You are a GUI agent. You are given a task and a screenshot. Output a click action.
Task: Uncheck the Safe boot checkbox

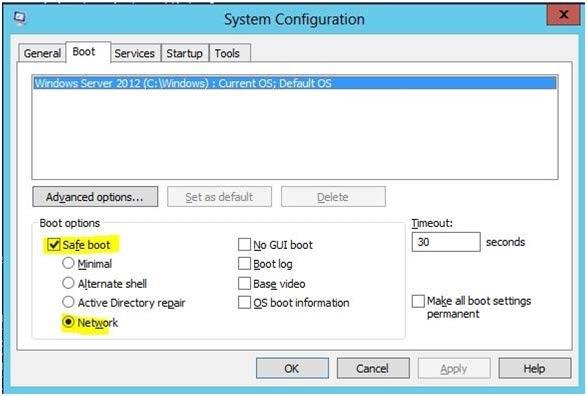54,245
